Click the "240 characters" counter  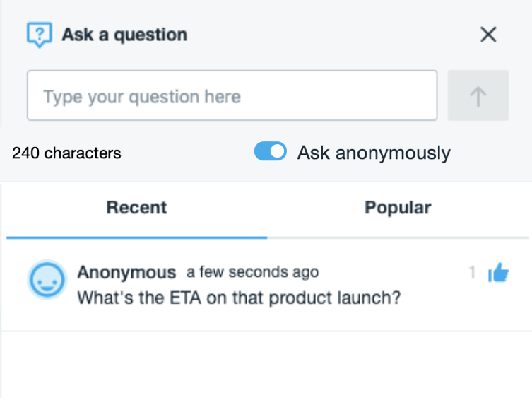tap(66, 153)
